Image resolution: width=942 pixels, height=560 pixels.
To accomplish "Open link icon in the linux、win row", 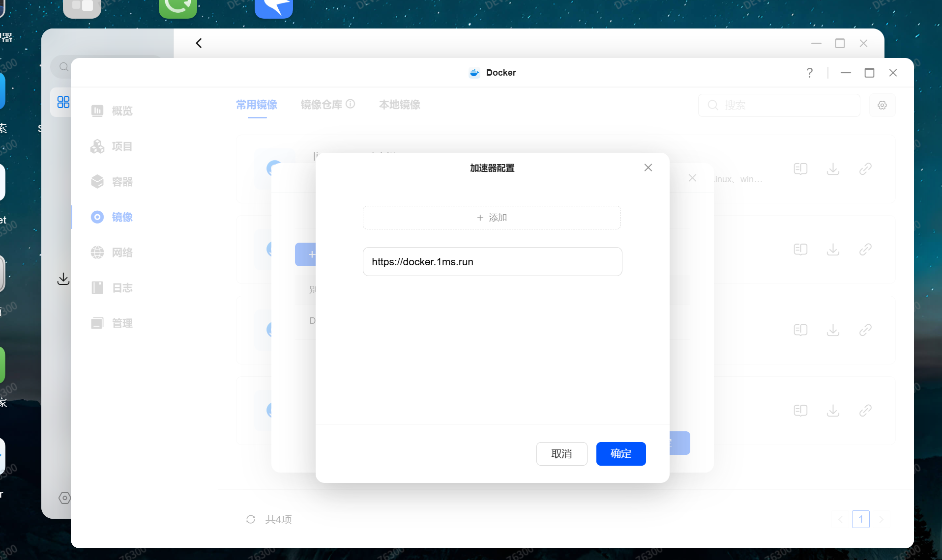I will point(866,169).
